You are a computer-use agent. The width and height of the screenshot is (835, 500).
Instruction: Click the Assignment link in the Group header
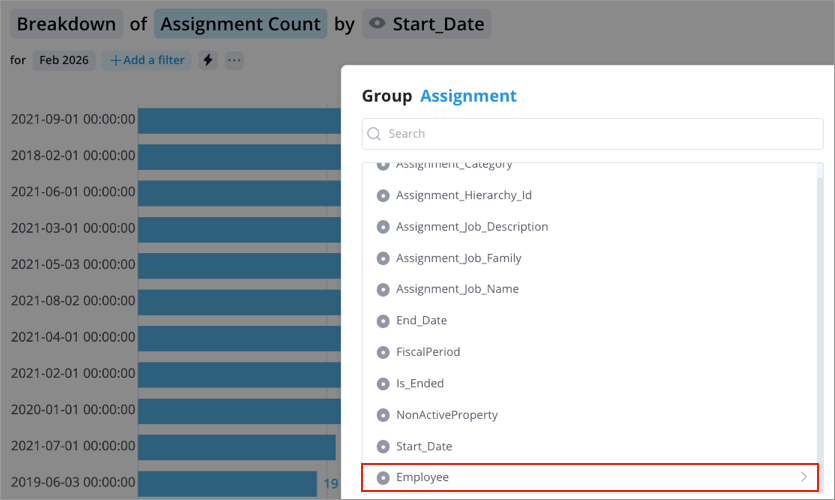point(468,96)
